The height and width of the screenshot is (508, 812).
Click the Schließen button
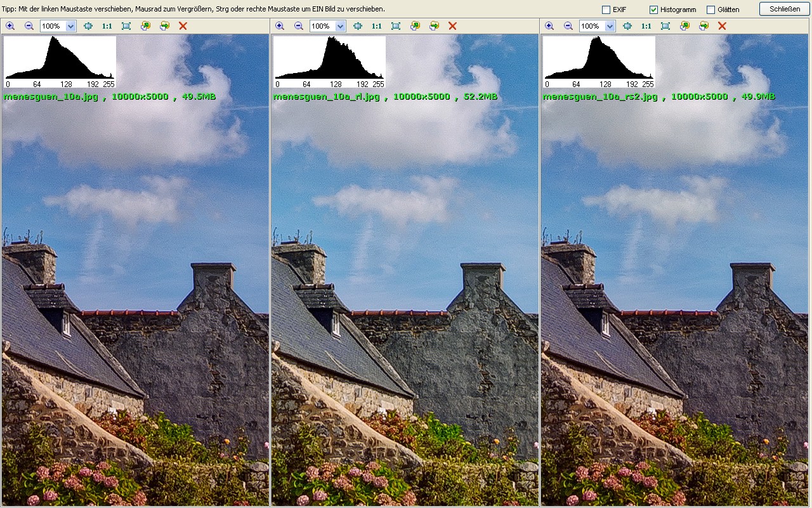click(784, 9)
